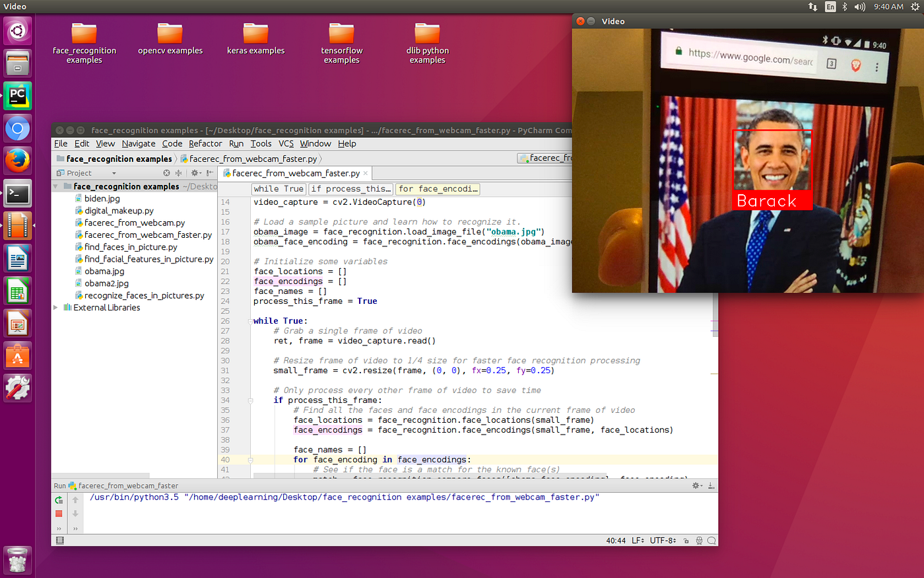
Task: Collapse all items using the Project panel icon
Action: tap(179, 172)
